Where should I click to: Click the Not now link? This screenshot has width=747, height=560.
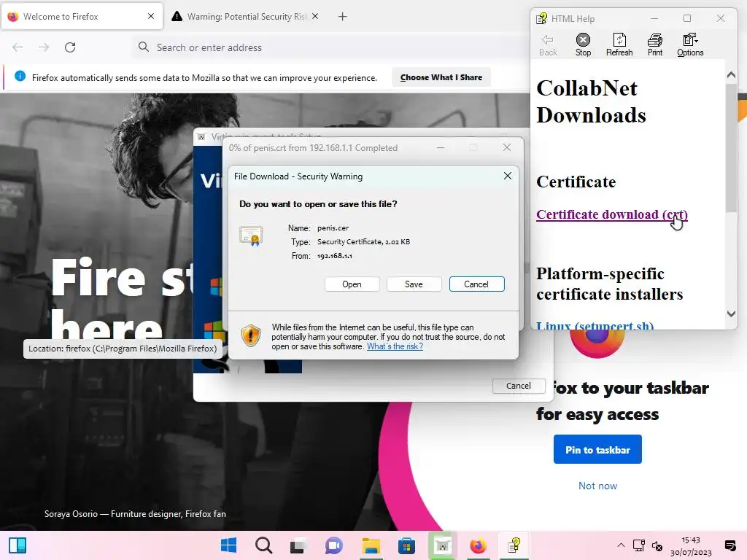click(x=597, y=486)
